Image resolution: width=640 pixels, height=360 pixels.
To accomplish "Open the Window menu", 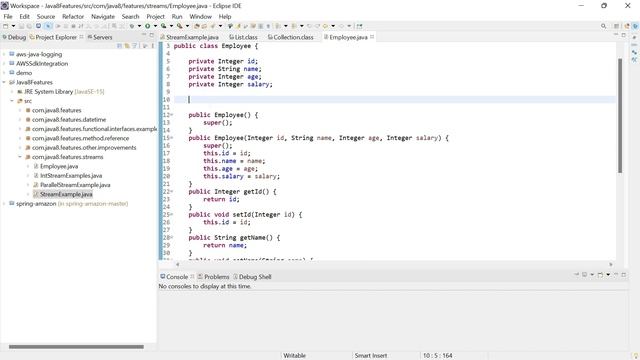I will point(200,16).
